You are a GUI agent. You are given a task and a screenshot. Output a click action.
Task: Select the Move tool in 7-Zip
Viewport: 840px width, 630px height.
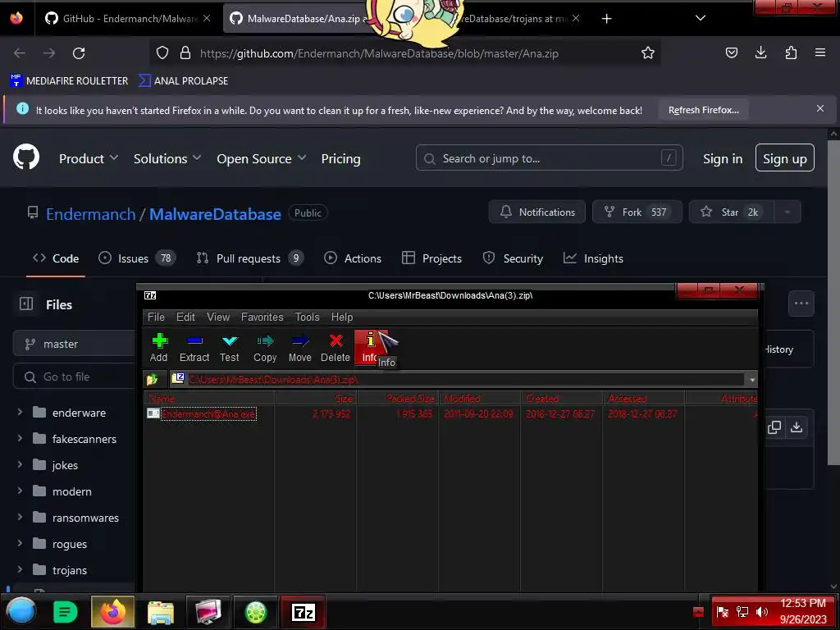tap(299, 348)
